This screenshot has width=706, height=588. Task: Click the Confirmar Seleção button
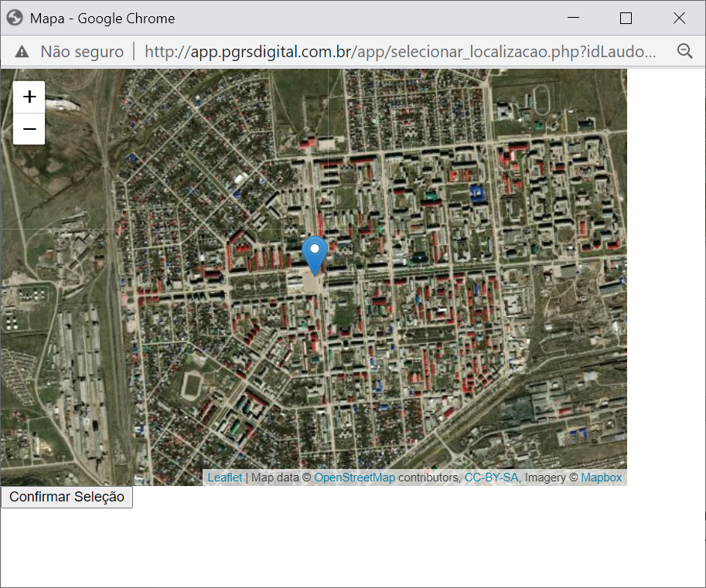[67, 497]
